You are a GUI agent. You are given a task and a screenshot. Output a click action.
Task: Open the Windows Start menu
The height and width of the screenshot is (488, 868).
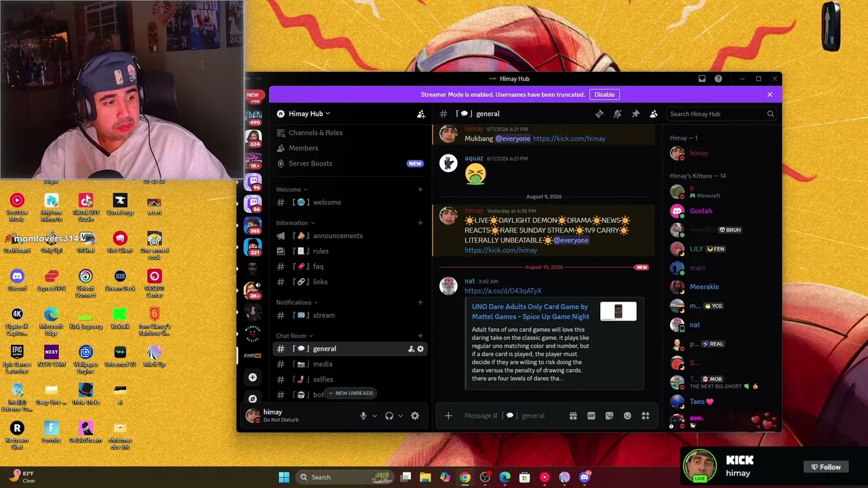click(284, 477)
